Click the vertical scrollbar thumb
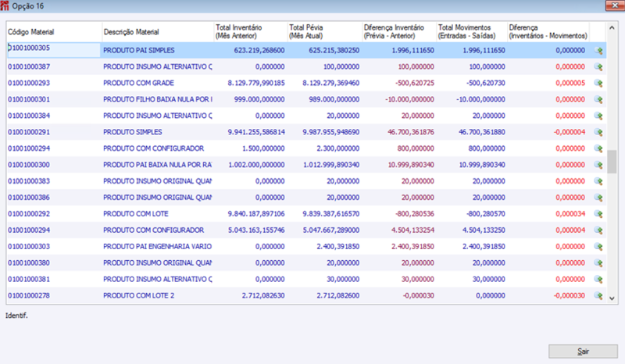The width and height of the screenshot is (625, 364). click(x=612, y=162)
